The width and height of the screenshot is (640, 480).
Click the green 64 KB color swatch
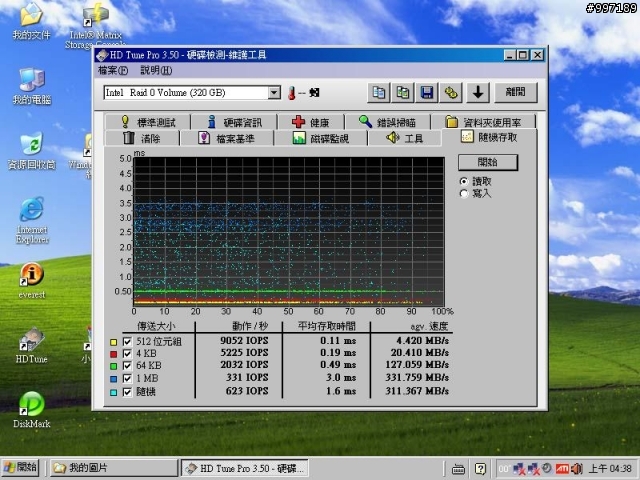(x=113, y=366)
